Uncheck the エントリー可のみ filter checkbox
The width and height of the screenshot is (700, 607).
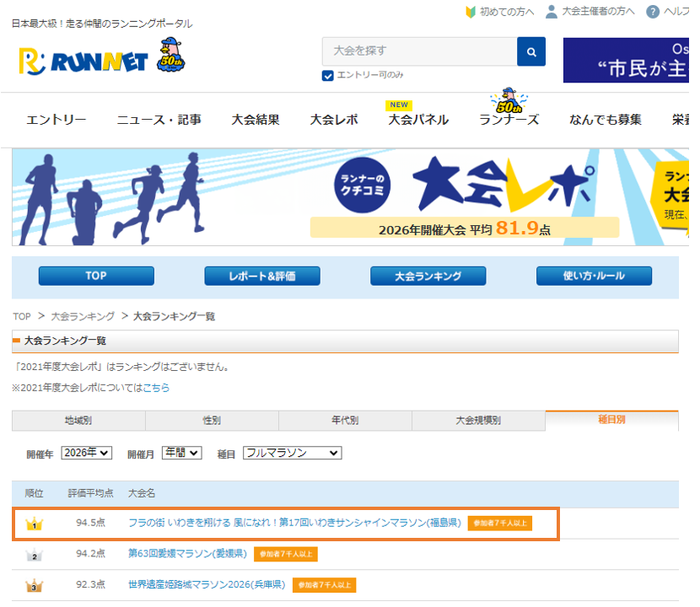pos(329,76)
